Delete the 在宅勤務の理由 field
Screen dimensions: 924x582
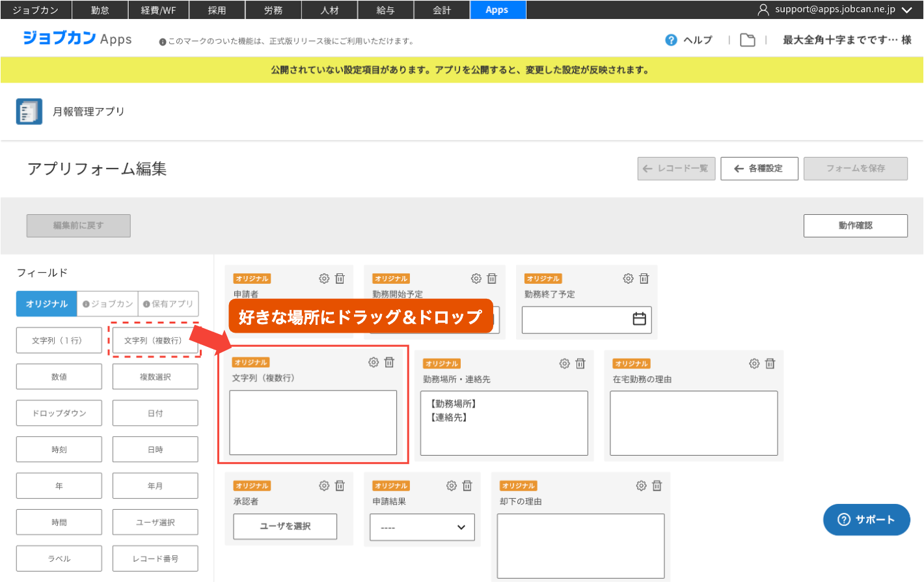(x=770, y=364)
